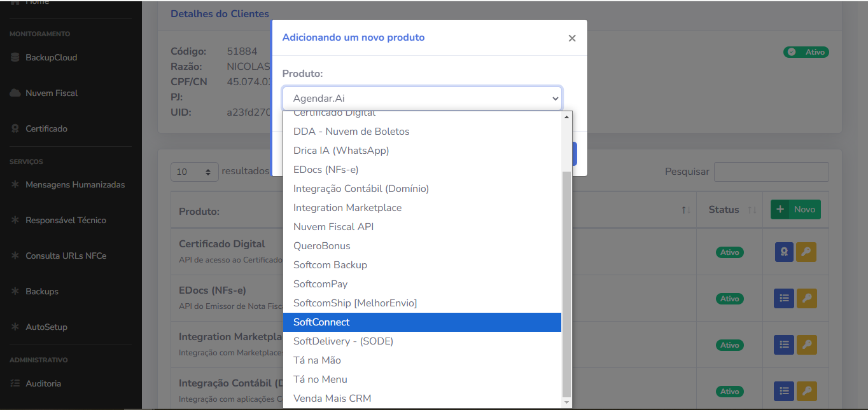Click list icon in Integração Contábil row

point(784,391)
